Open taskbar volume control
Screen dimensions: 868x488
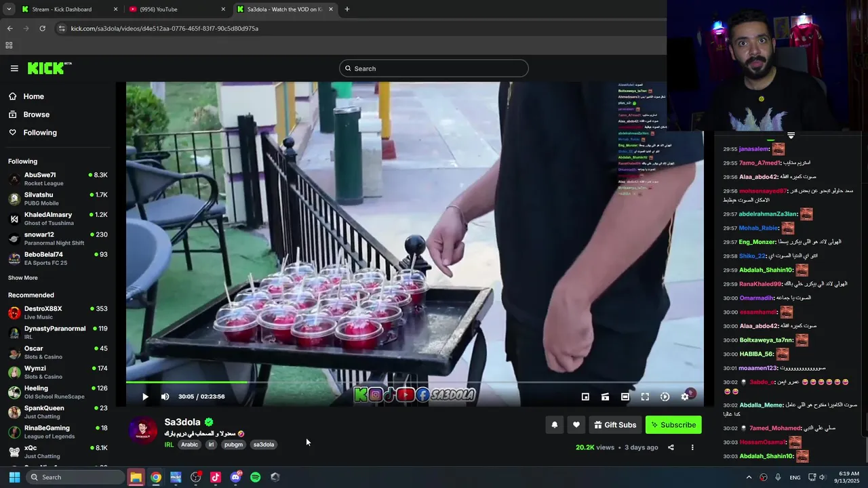coord(823,477)
